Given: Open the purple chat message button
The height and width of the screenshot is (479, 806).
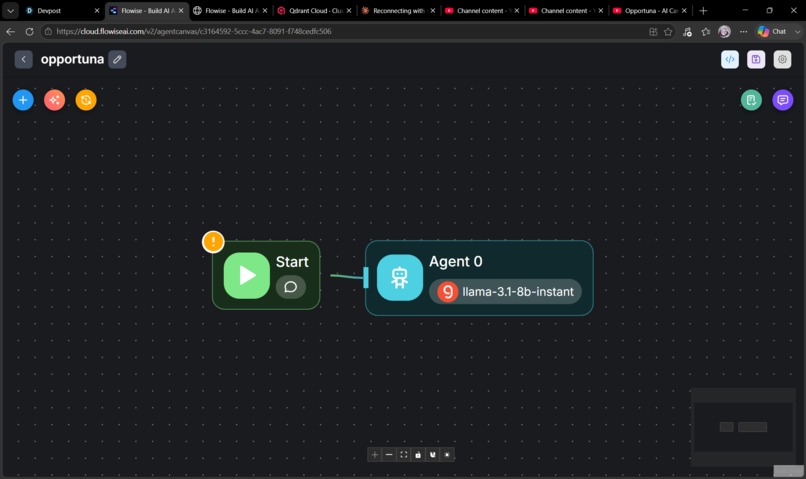Looking at the screenshot, I should pyautogui.click(x=782, y=100).
